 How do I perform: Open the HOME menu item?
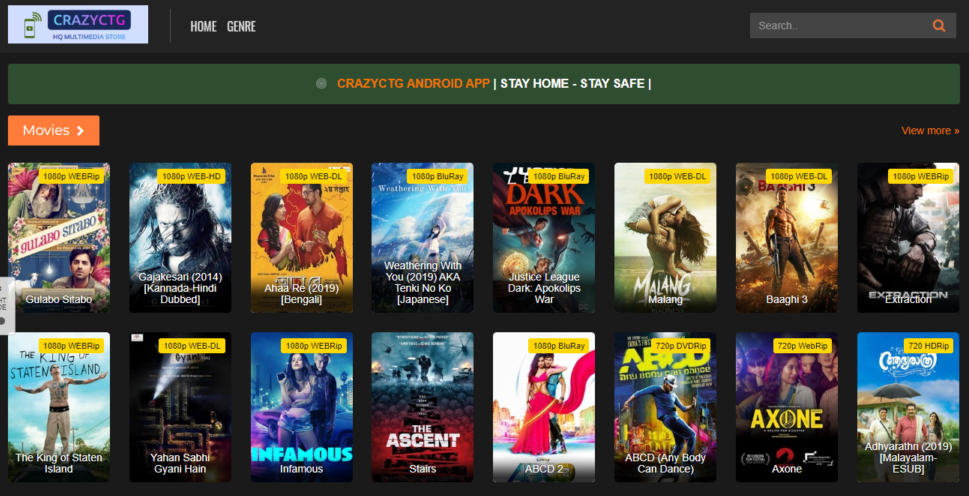(x=203, y=26)
